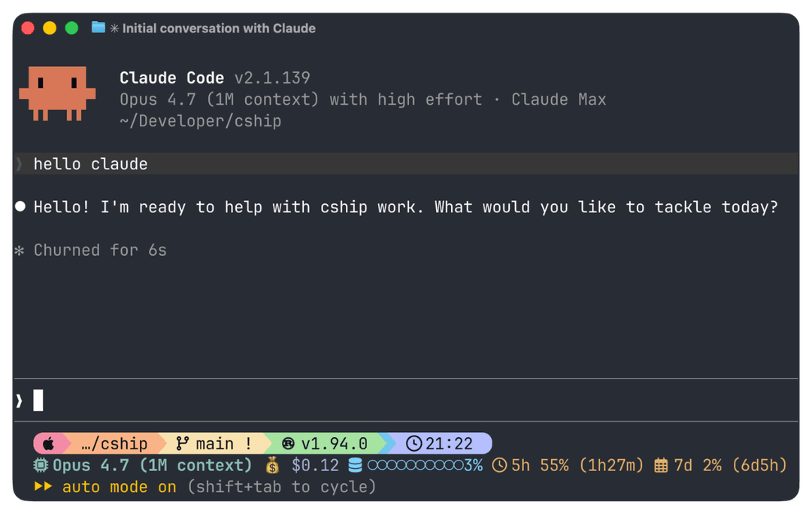
Task: Click the clock icon beside 5h usage
Action: (499, 465)
